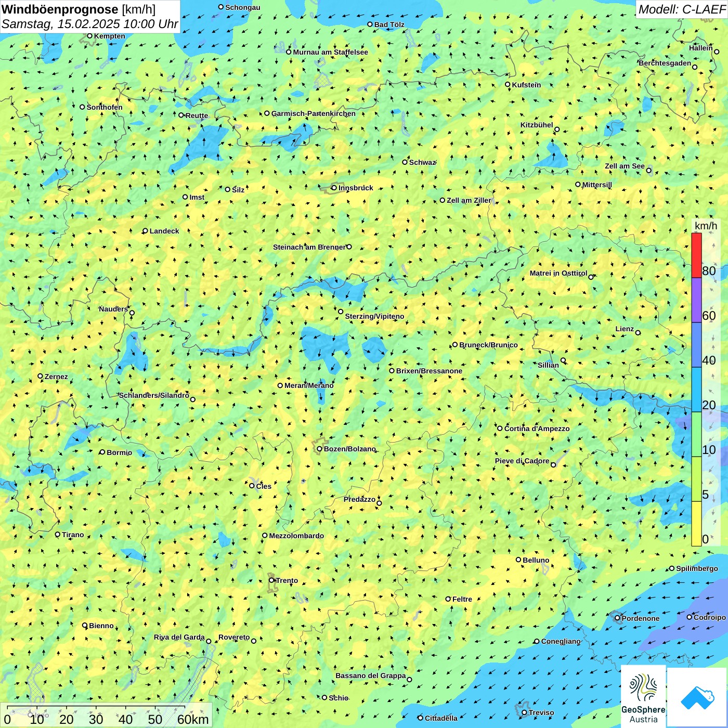The height and width of the screenshot is (728, 728).
Task: Click the "60km" scale bar label
Action: [193, 719]
